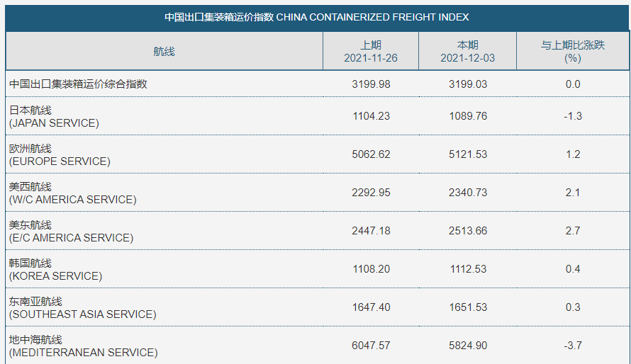The image size is (631, 364).
Task: Click the 上期 2021-11-26 column header
Action: 371,52
